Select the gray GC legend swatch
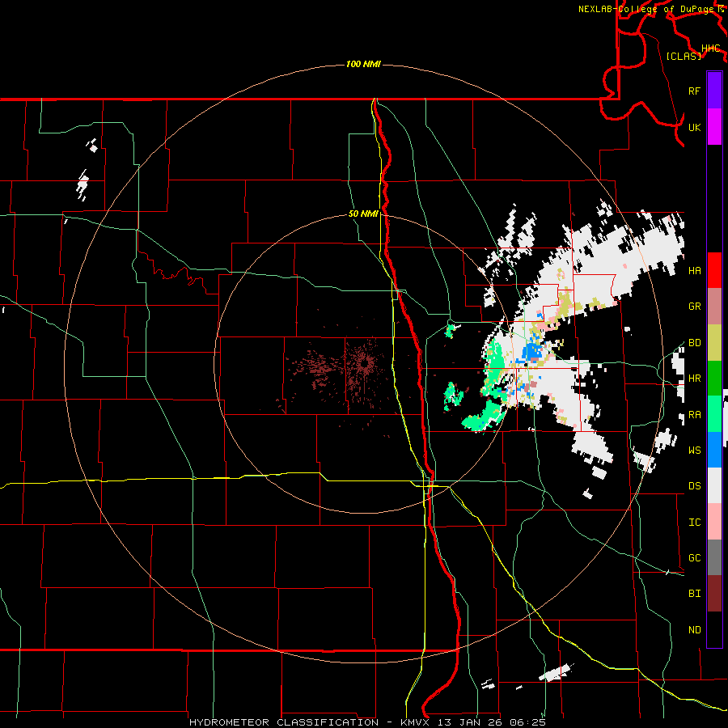 [x=714, y=557]
